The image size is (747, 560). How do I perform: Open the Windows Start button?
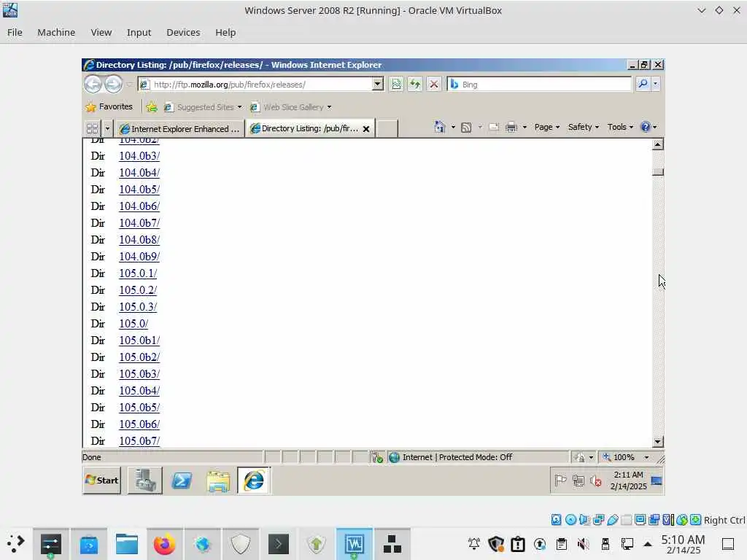[x=102, y=481]
